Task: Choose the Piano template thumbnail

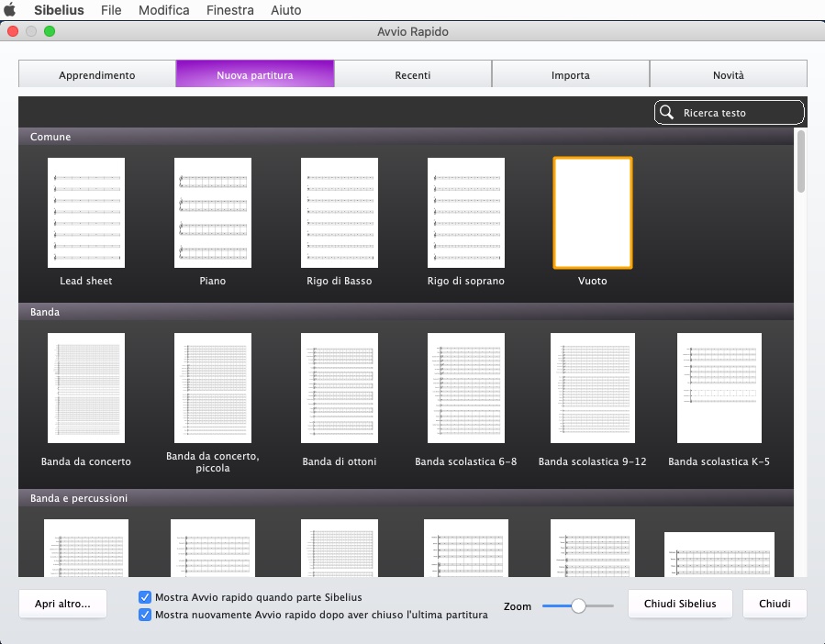Action: (x=213, y=213)
